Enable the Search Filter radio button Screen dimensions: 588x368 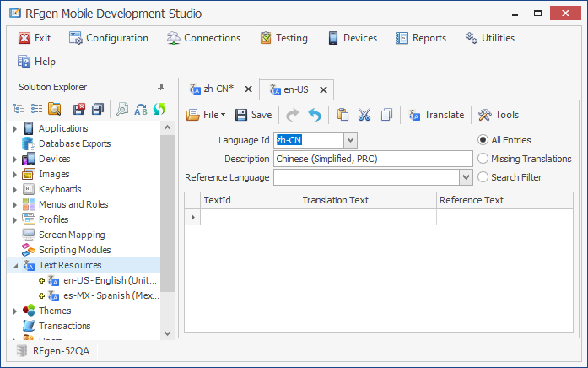pyautogui.click(x=483, y=177)
